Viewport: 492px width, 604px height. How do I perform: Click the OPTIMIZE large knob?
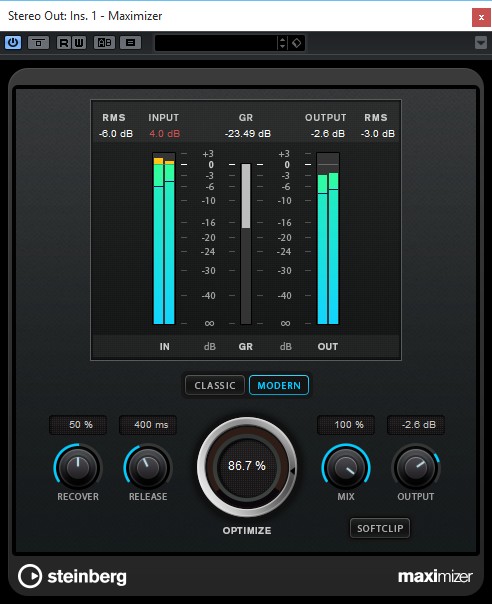tap(247, 466)
